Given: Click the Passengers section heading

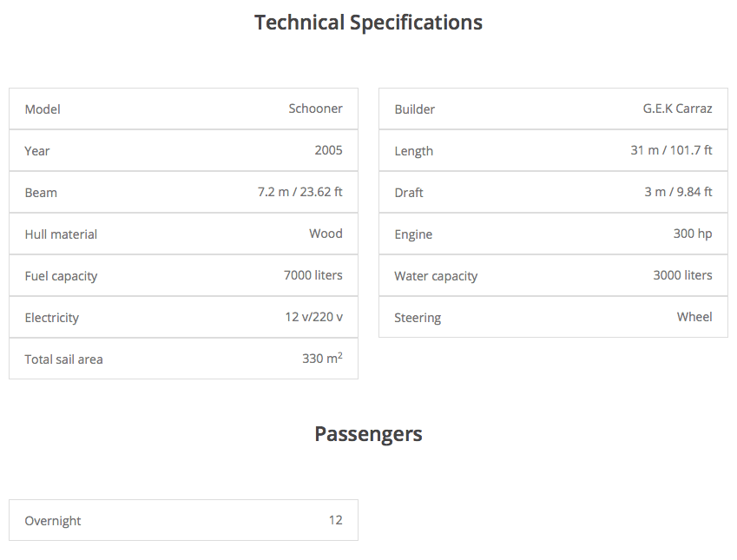Looking at the screenshot, I should pos(368,434).
